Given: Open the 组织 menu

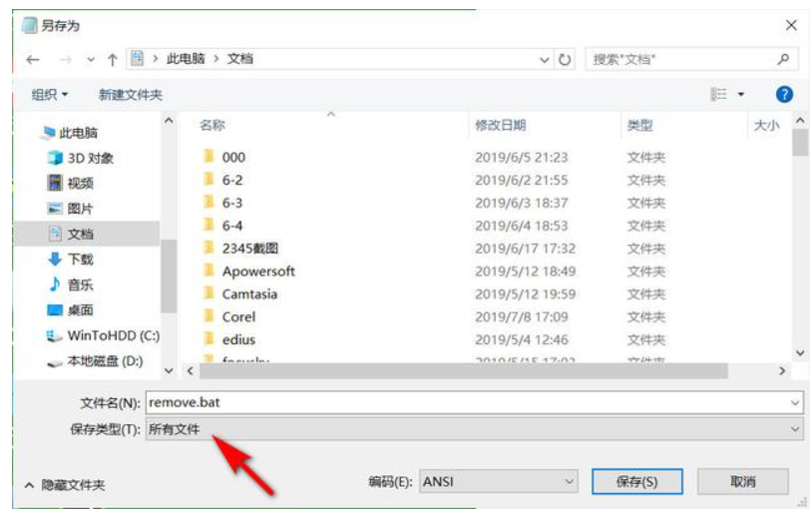Looking at the screenshot, I should click(50, 94).
